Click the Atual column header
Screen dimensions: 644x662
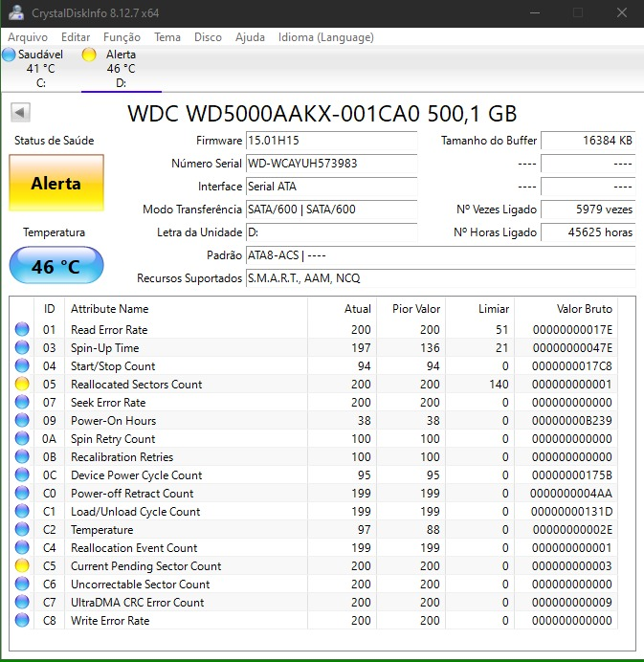[342, 309]
